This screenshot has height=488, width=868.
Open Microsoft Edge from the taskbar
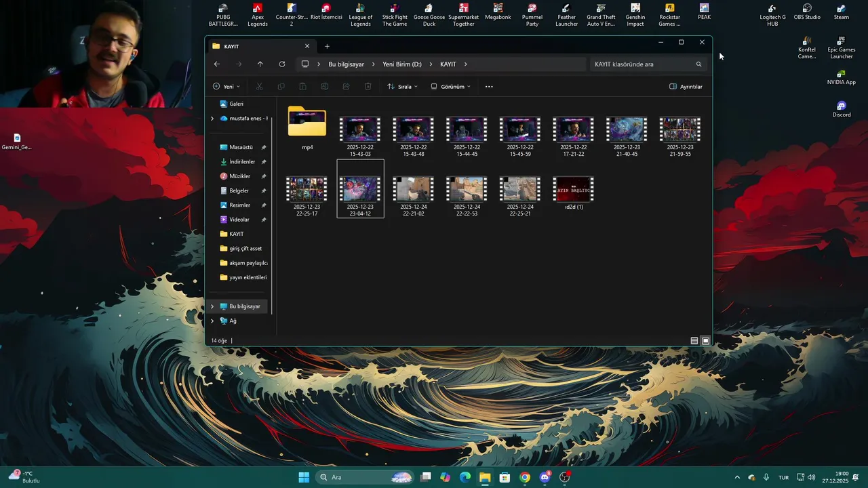click(465, 477)
